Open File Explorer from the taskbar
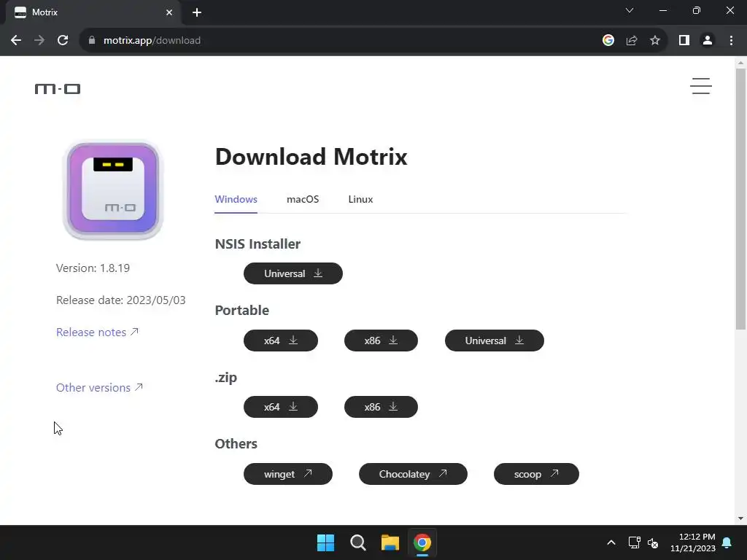This screenshot has height=560, width=747. (390, 542)
